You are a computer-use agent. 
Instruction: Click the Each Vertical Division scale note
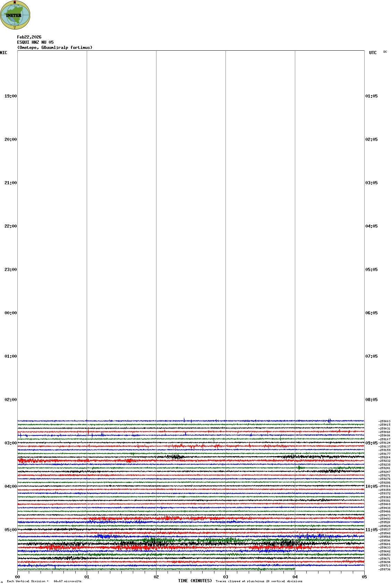(44, 581)
